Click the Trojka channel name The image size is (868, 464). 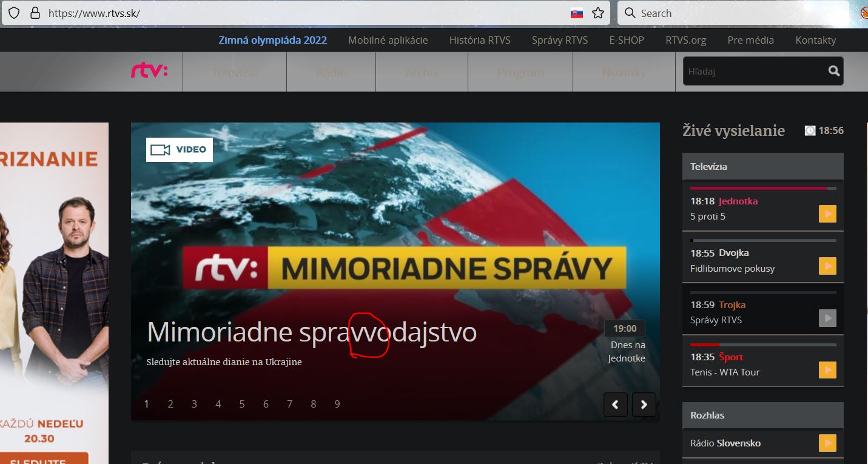click(732, 305)
